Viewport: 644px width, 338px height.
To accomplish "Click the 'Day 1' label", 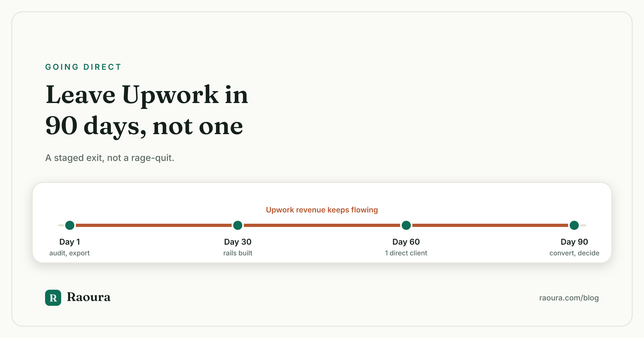I will coord(70,242).
